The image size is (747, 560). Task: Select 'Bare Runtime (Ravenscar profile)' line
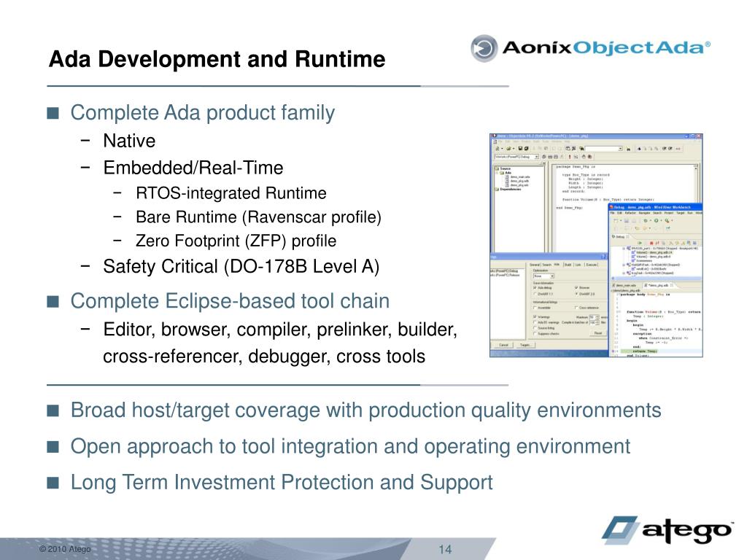(259, 217)
